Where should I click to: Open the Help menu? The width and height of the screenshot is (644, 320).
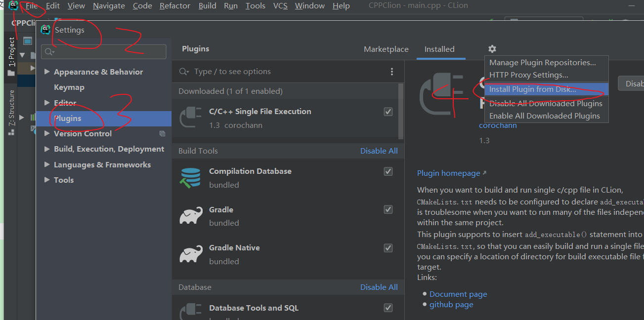point(341,6)
